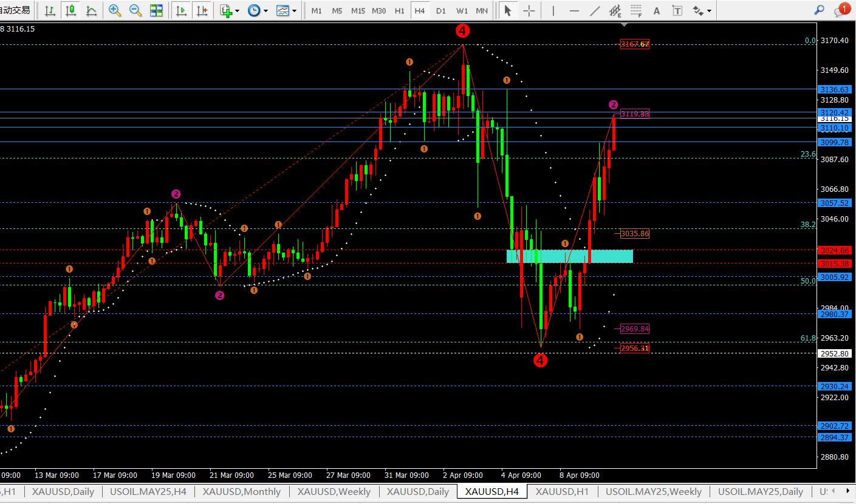Pick the trendline drawing tool
Screen dimensions: 856x504
tap(595, 10)
